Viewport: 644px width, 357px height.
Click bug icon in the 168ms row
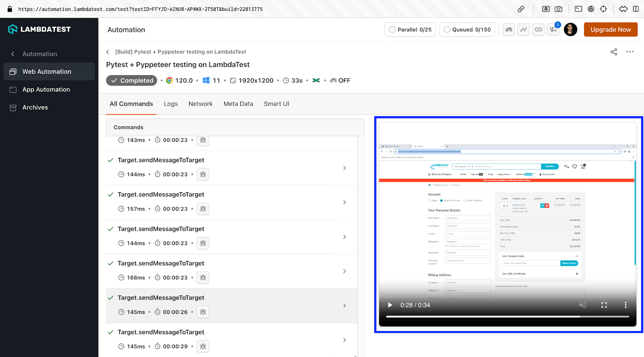[203, 277]
